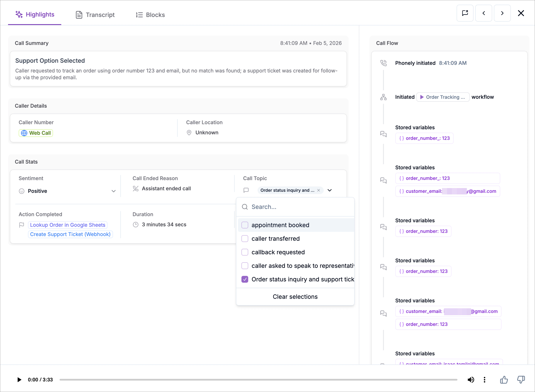
Task: Go to the next call with the right arrow
Action: click(x=502, y=13)
